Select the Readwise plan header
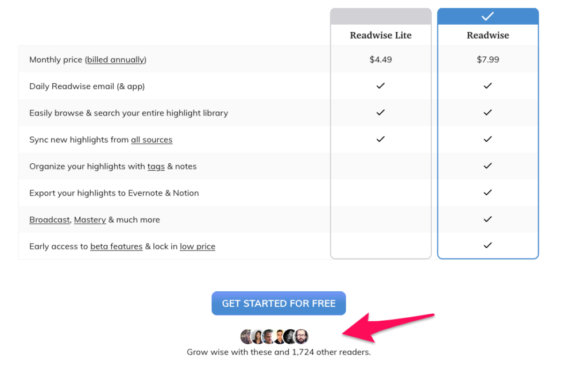The width and height of the screenshot is (588, 373). [488, 35]
